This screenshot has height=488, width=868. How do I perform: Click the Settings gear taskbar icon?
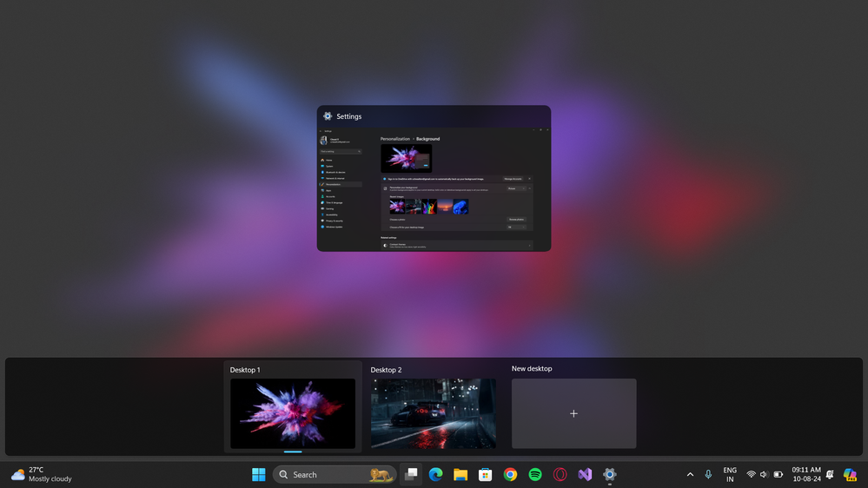pyautogui.click(x=609, y=474)
